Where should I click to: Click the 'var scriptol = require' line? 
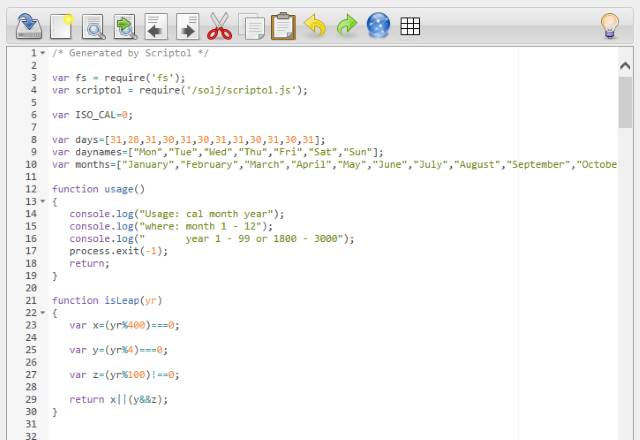(180, 90)
